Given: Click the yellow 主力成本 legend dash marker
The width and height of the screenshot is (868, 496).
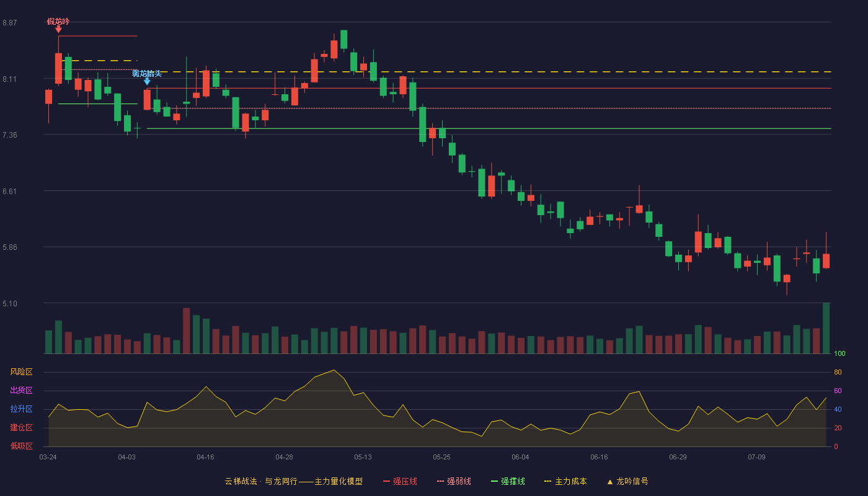Looking at the screenshot, I should click(547, 481).
